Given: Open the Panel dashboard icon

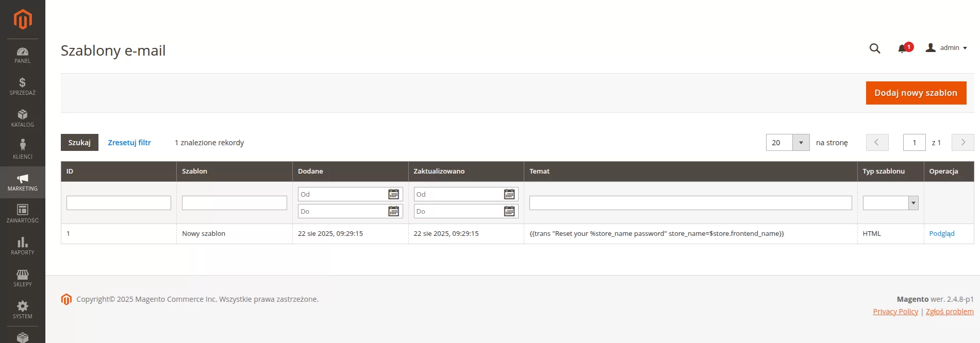Looking at the screenshot, I should pyautogui.click(x=23, y=55).
